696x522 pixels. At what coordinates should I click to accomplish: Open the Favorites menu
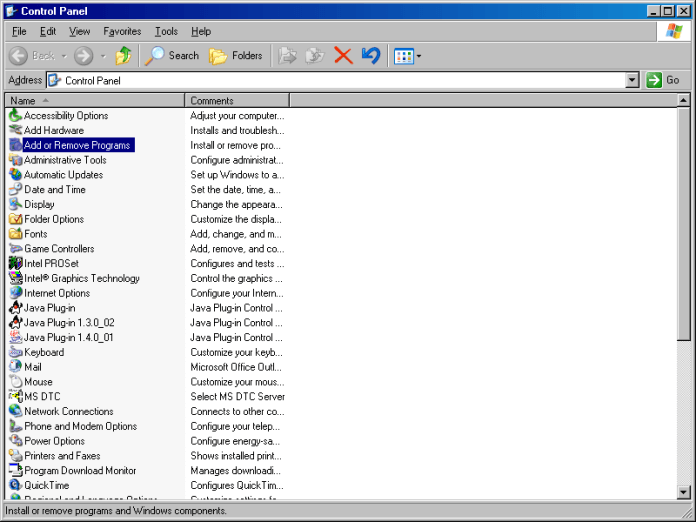[122, 32]
